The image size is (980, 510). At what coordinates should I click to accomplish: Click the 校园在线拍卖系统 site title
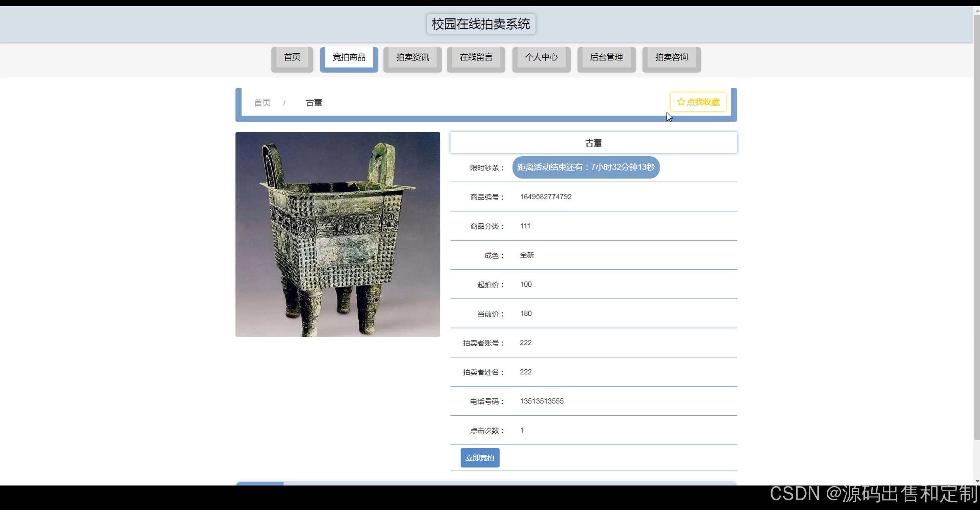(x=481, y=24)
